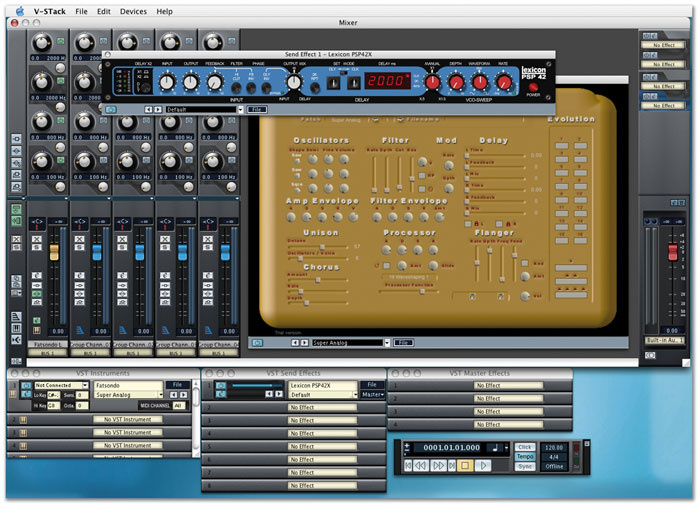Click next program arrow in VST Instruments slot 1
The width and height of the screenshot is (700, 507).
[183, 395]
